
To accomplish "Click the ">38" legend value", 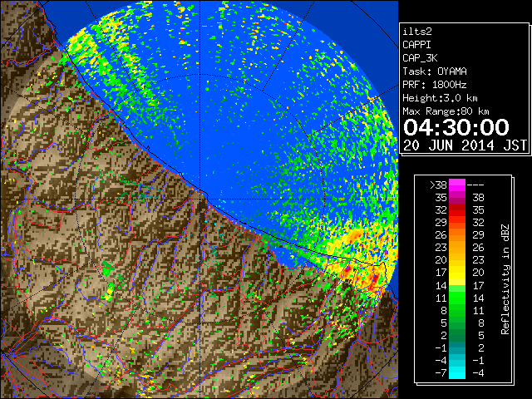I will click(438, 185).
